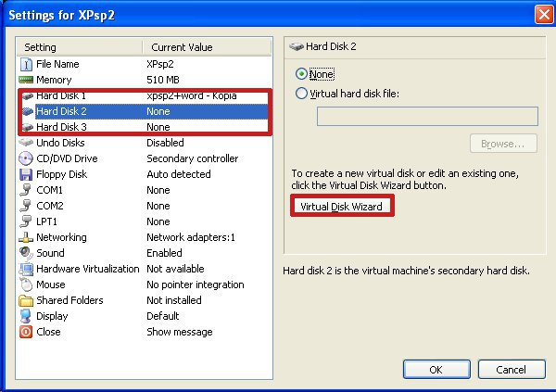
Task: Click the Undo Disks icon
Action: [26, 143]
